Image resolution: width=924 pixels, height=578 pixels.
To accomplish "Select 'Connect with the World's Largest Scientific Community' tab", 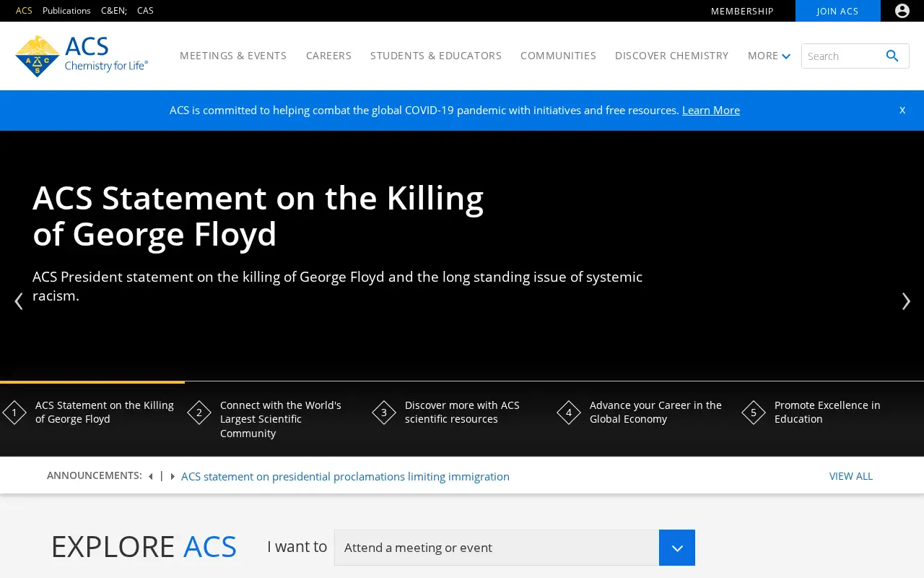I will [277, 419].
